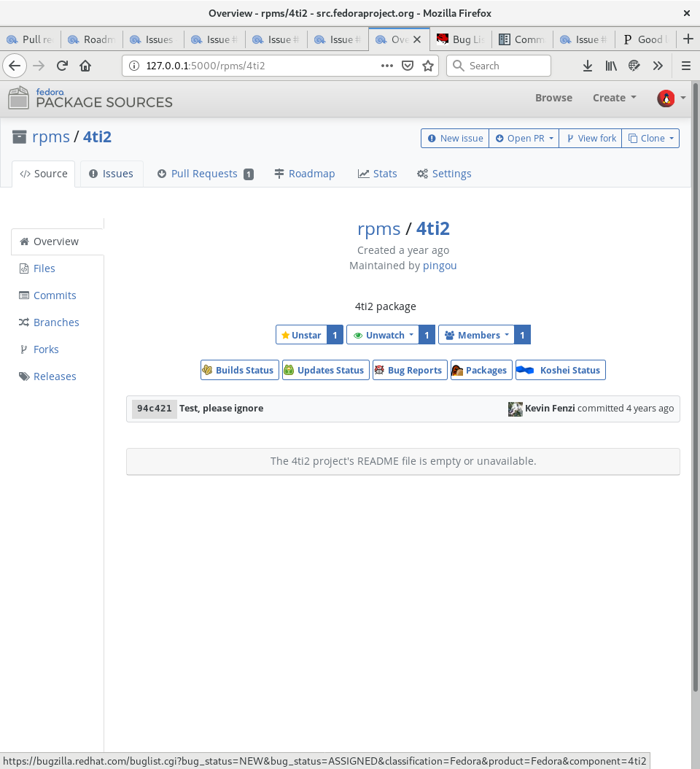Switch to the Good browser tab
Screen dimensions: 700x769
pos(645,39)
